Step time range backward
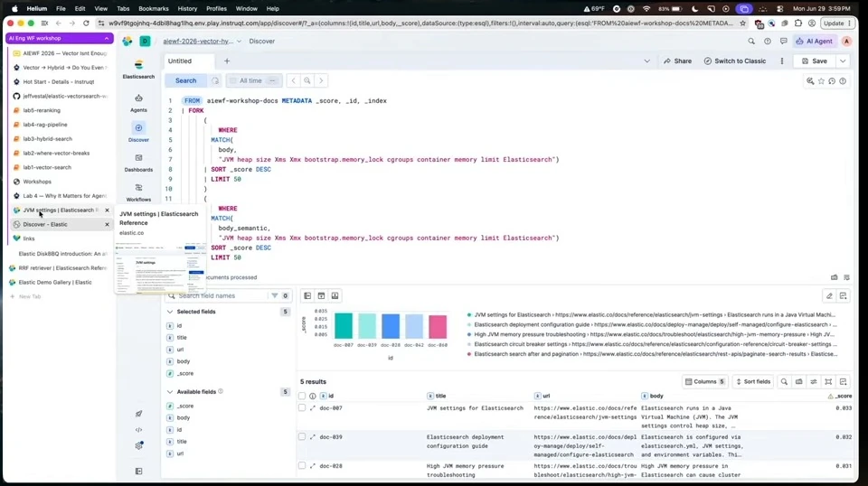This screenshot has width=868, height=486. pyautogui.click(x=293, y=80)
